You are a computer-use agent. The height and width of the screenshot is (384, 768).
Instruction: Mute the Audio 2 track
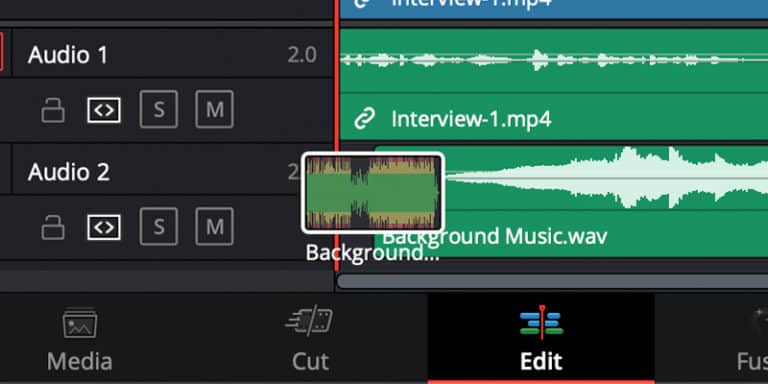(215, 227)
